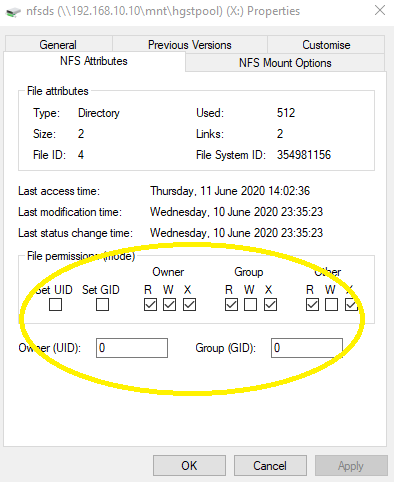Uncheck Owner write (W) permission
Image resolution: width=394 pixels, height=482 pixels.
click(x=169, y=304)
